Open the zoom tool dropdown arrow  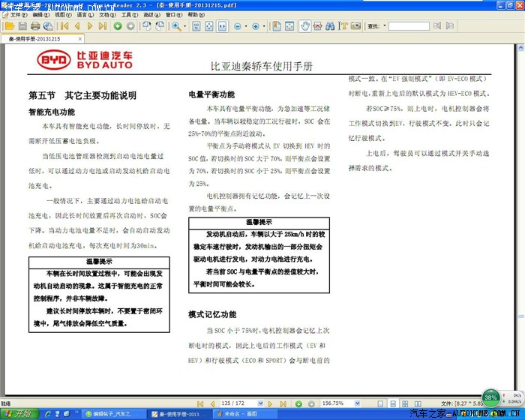coord(185,26)
